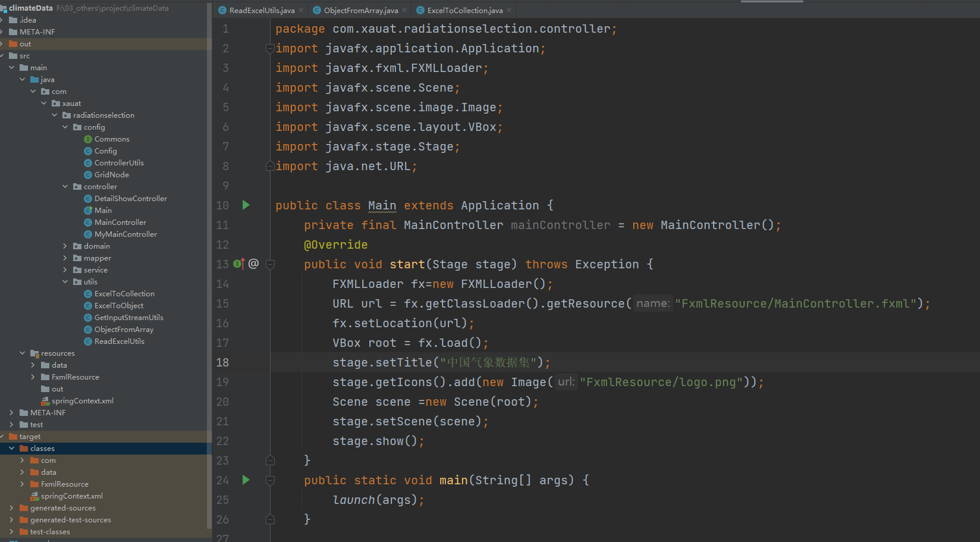980x542 pixels.
Task: Close the ObjectFromArray.java tab
Action: pos(404,10)
